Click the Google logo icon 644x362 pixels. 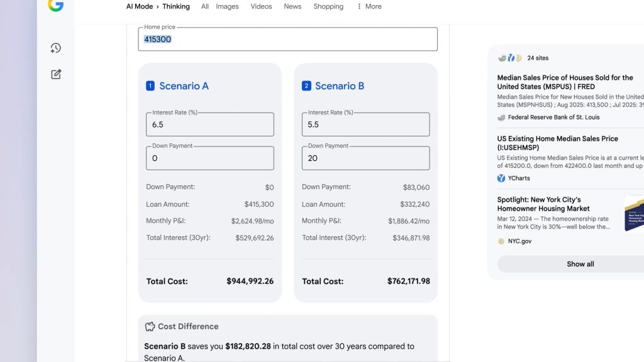click(55, 5)
